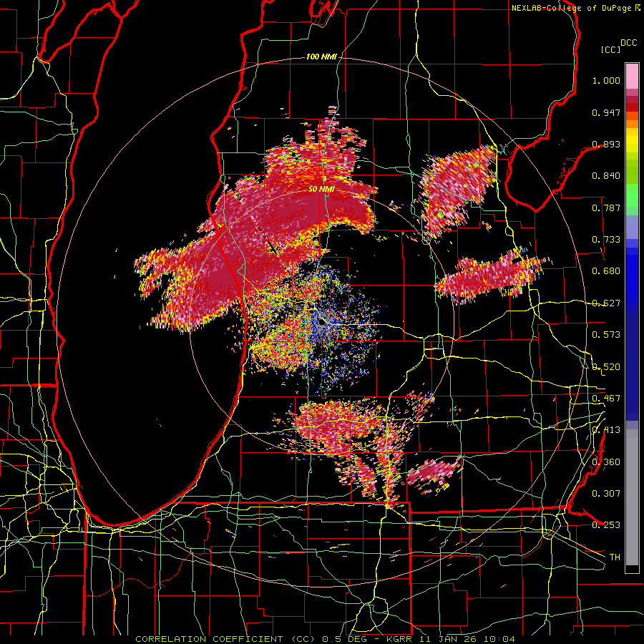Select the 0.947 scale value
644x644 pixels.
pos(606,112)
